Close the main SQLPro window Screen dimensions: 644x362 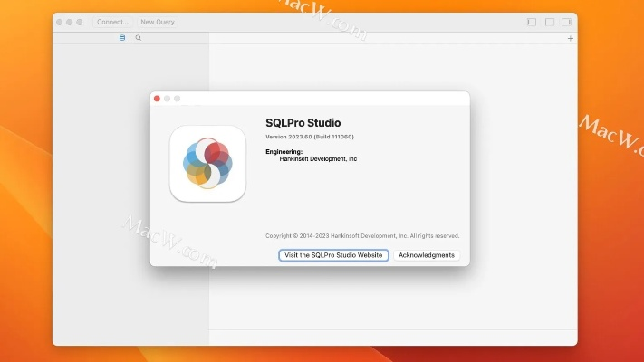pyautogui.click(x=59, y=22)
